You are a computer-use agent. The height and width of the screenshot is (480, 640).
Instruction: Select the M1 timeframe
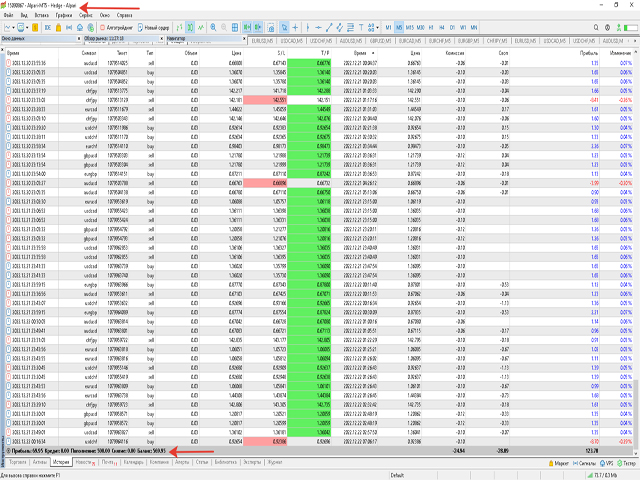388,27
